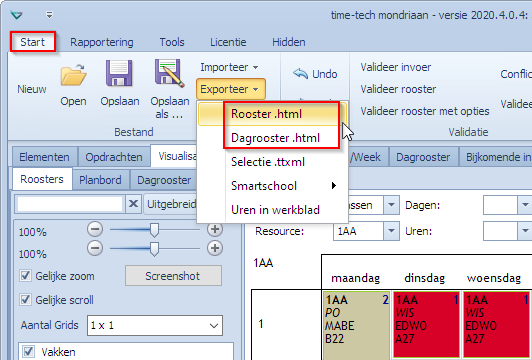Click the application logo icon in title bar

pyautogui.click(x=16, y=15)
